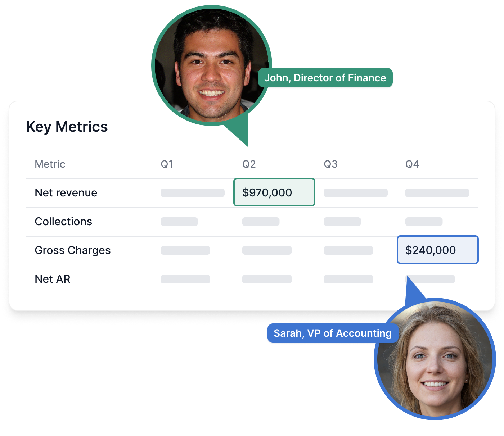Click the Q2 column header
Image resolution: width=504 pixels, height=436 pixels.
coord(249,164)
